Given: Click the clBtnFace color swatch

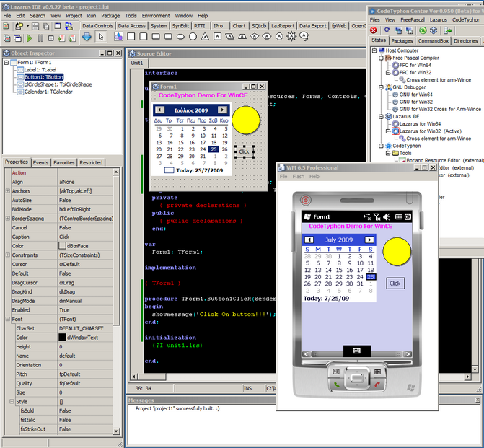Looking at the screenshot, I should [x=62, y=246].
